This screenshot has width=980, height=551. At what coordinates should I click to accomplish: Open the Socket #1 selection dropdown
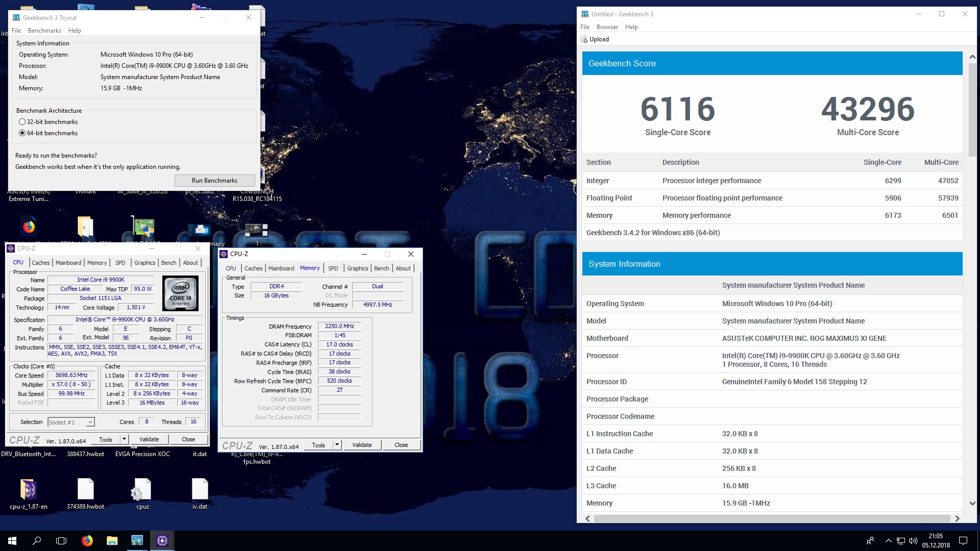point(71,422)
